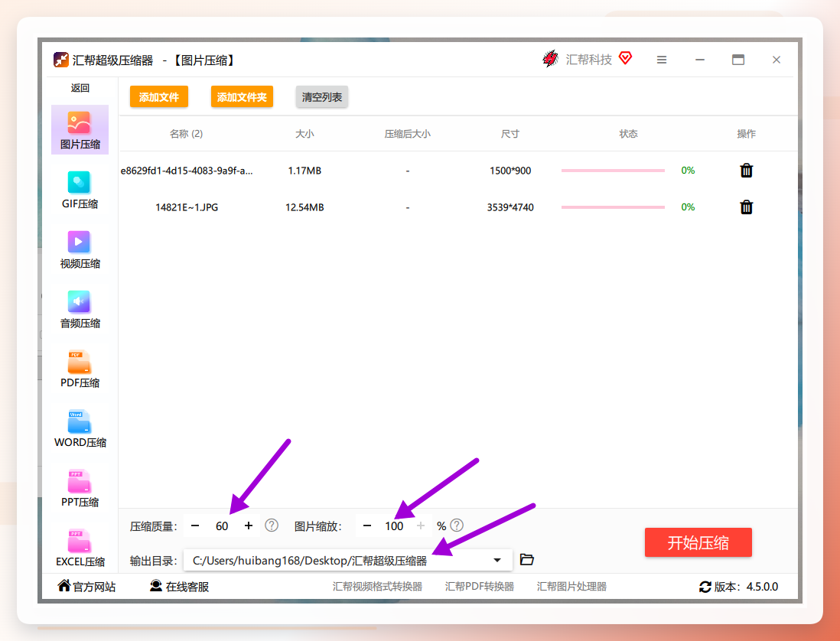Viewport: 840px width, 641px height.
Task: Open the GIF压缩 module
Action: coord(80,190)
